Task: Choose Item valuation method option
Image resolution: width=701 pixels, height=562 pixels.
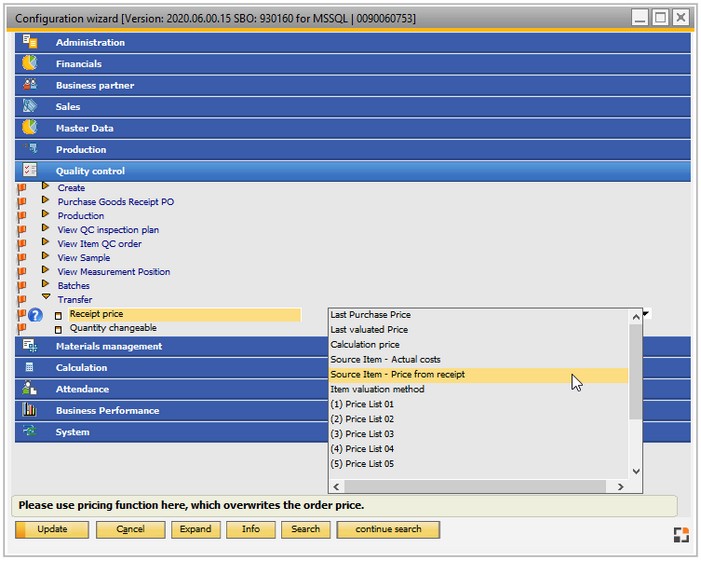Action: (377, 389)
